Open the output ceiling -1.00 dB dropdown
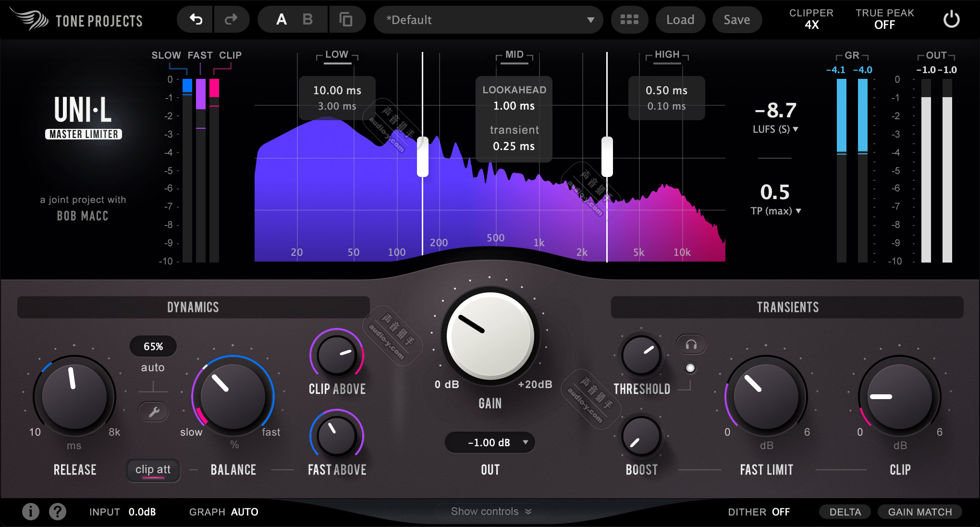Viewport: 980px width, 527px height. [490, 443]
